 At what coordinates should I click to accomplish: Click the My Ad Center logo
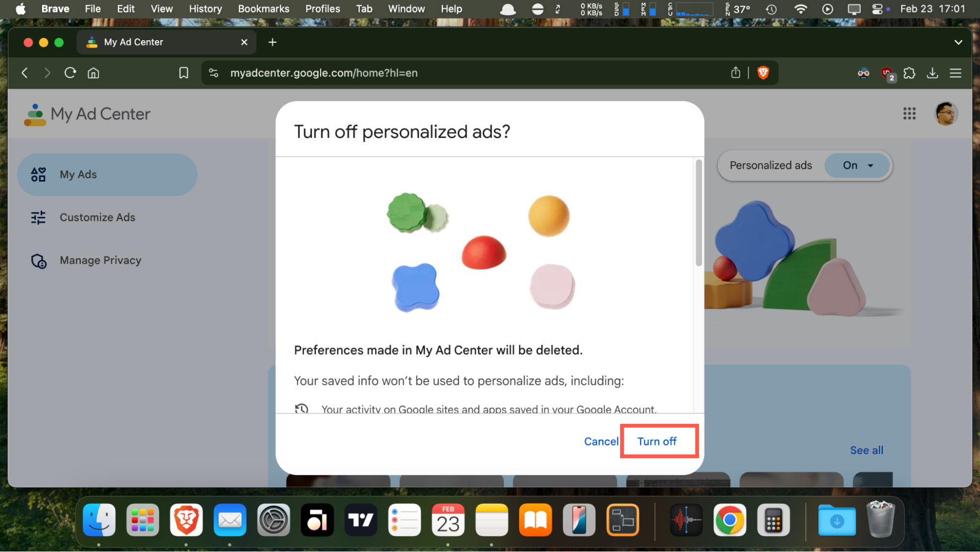(x=87, y=114)
